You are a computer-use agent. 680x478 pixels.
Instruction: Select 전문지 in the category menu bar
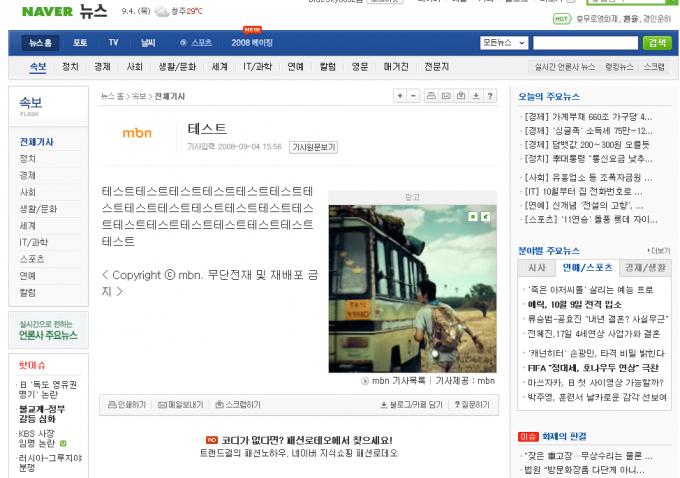[x=436, y=67]
